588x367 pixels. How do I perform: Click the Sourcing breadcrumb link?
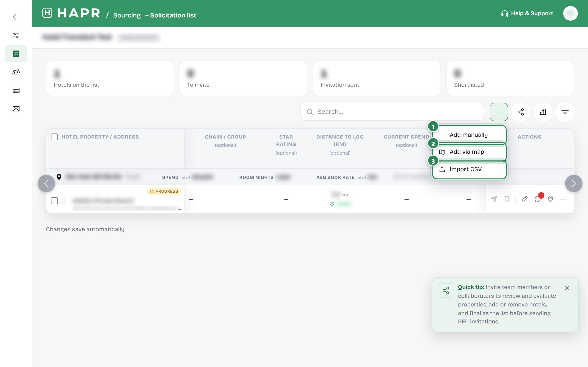pyautogui.click(x=127, y=15)
